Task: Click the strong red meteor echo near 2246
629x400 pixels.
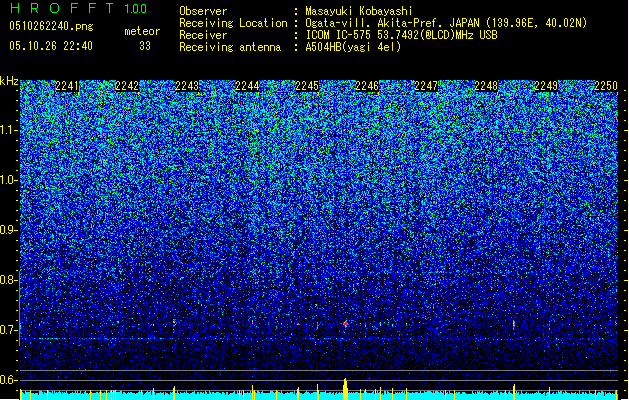Action: point(345,323)
